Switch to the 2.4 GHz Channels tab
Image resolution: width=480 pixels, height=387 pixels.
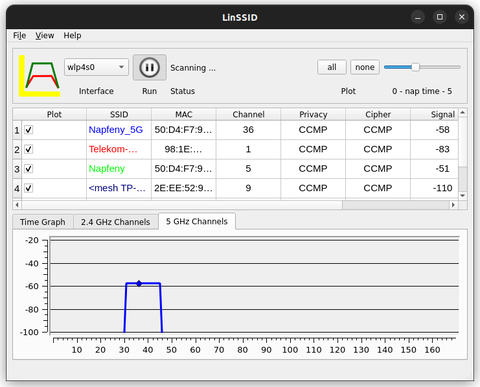(x=115, y=222)
